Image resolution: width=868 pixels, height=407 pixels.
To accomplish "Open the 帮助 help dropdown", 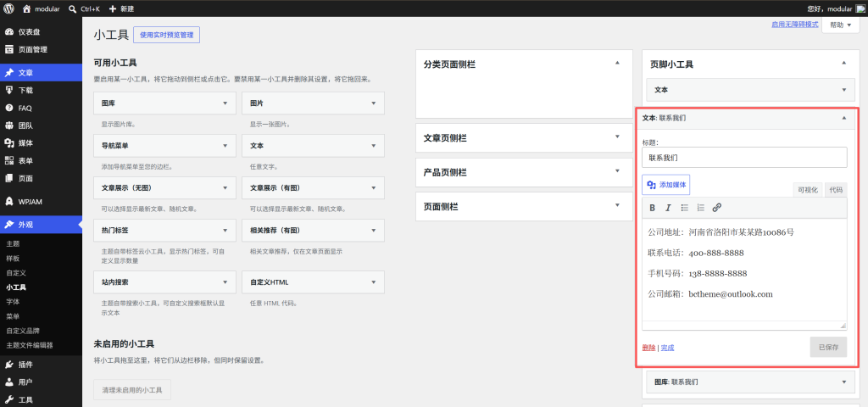I will [841, 25].
